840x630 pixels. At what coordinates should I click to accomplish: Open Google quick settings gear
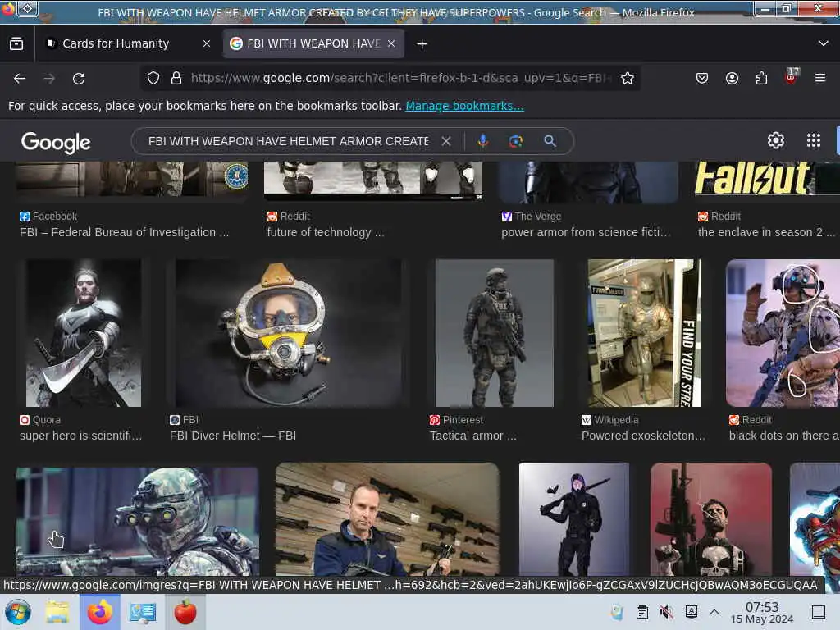(776, 140)
